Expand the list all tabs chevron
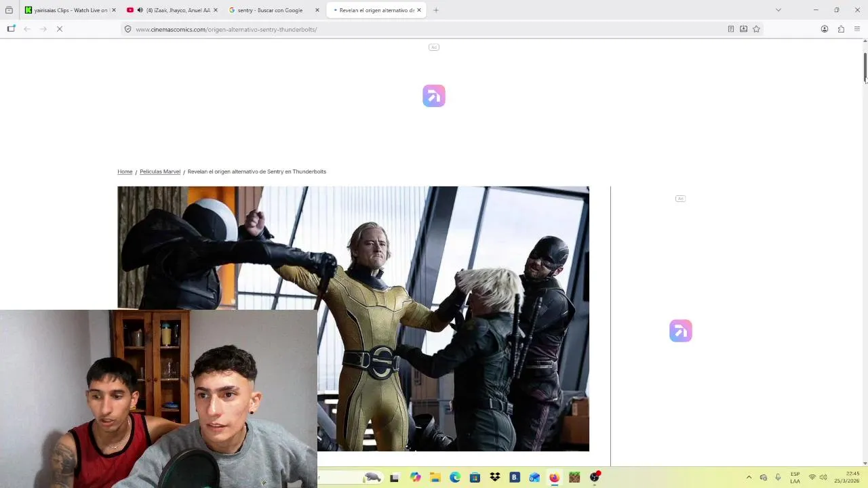This screenshot has width=868, height=488. coord(778,10)
